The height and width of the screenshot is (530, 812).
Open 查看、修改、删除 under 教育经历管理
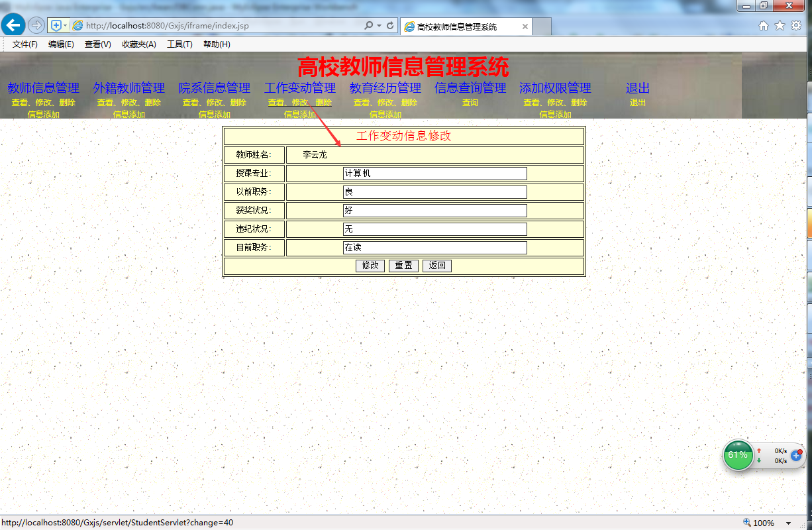pyautogui.click(x=385, y=103)
